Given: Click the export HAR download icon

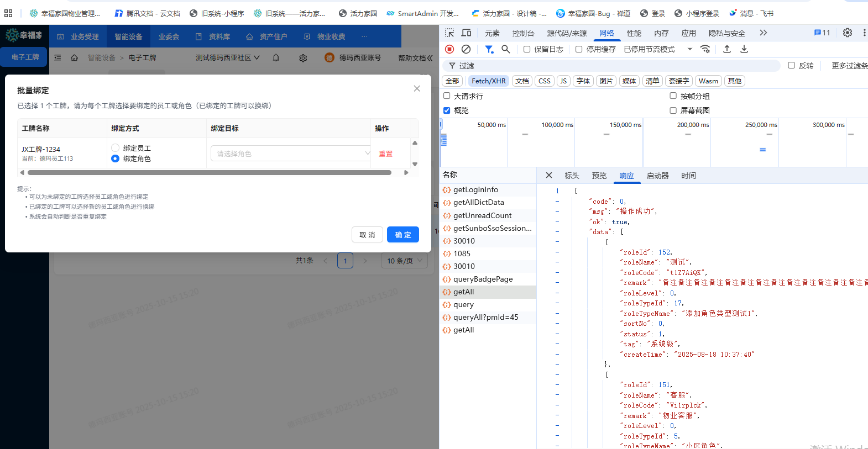Looking at the screenshot, I should tap(744, 49).
